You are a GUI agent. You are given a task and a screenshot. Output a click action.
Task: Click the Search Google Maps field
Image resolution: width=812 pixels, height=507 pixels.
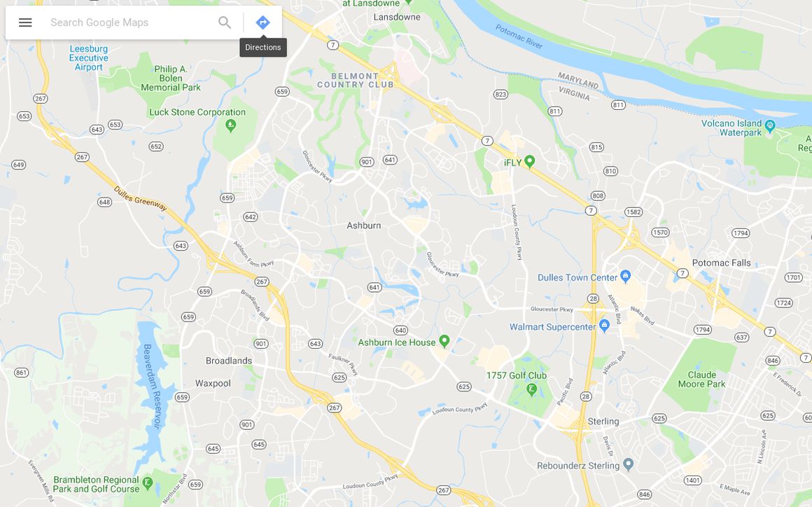click(129, 22)
